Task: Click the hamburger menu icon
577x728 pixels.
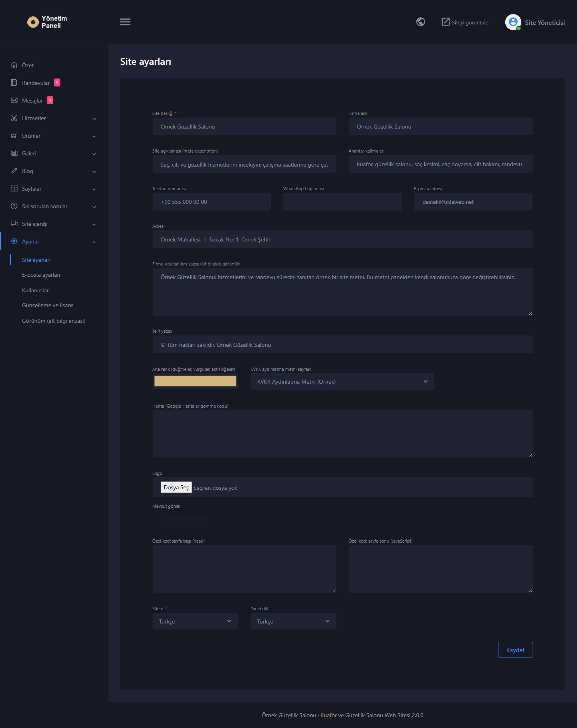Action: coord(125,22)
